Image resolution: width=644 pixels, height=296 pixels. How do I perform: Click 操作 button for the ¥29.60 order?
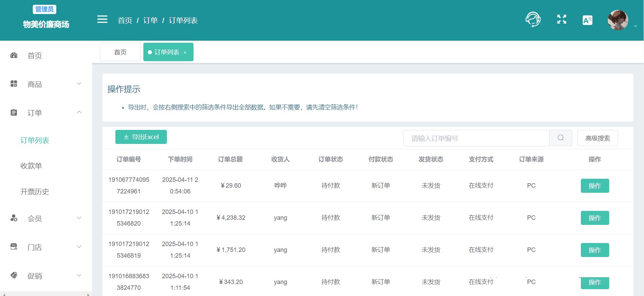(595, 186)
